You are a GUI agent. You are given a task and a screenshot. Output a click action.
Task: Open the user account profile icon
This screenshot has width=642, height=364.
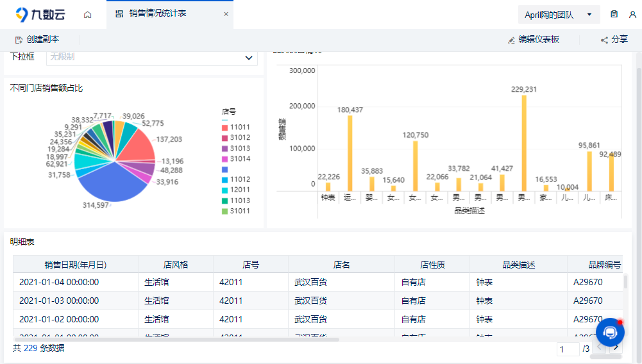[632, 14]
